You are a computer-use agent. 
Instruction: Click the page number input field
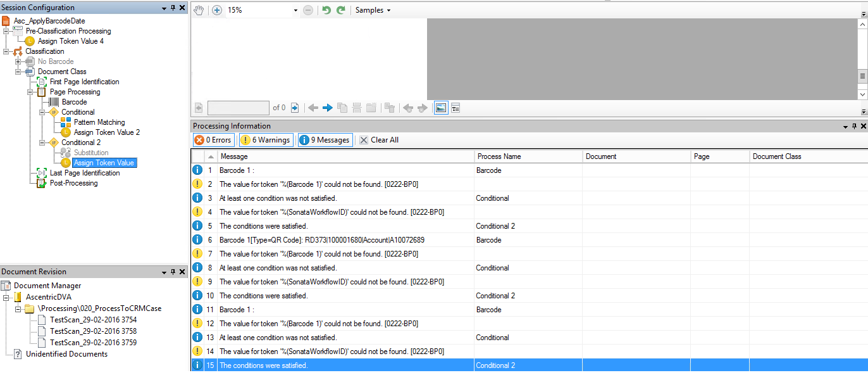point(238,108)
